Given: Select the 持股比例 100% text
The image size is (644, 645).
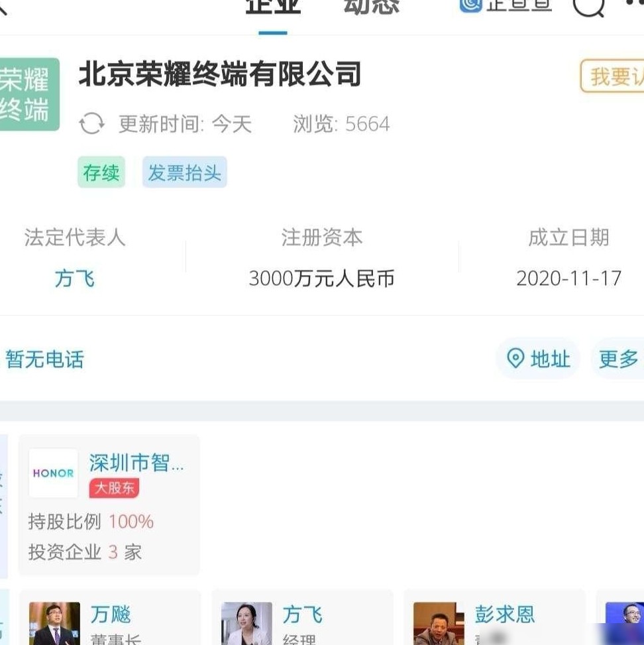Looking at the screenshot, I should point(91,522).
